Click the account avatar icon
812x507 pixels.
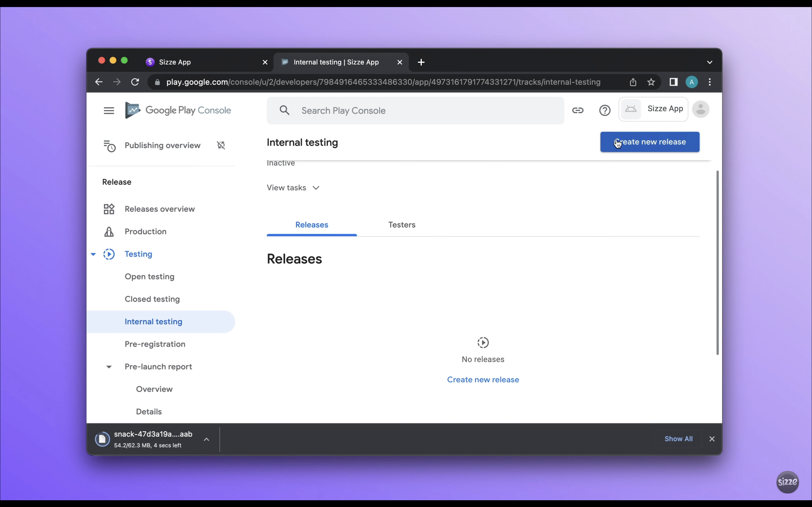pyautogui.click(x=701, y=109)
